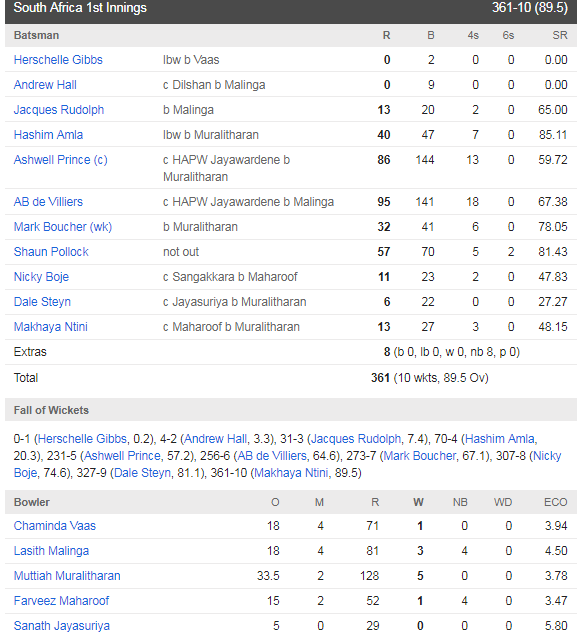Select Jacques Rudolph in the batting table
582x641 pixels.
(x=59, y=110)
